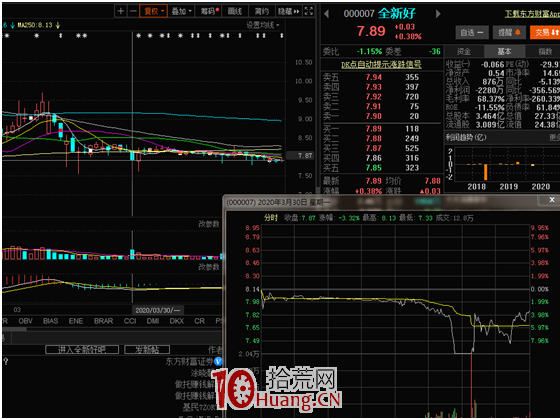Click stock name 全新好
This screenshot has width=560, height=419.
(x=397, y=14)
